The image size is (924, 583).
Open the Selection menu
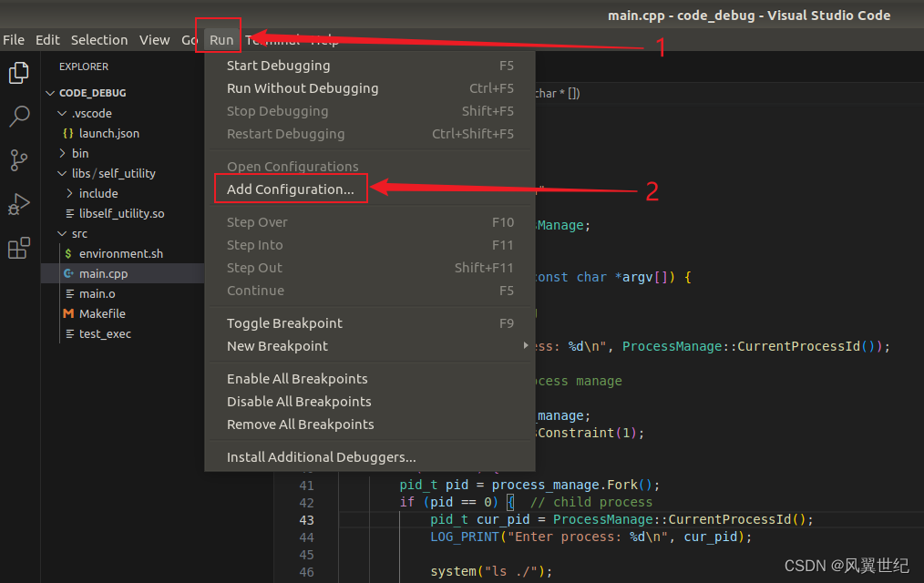pos(99,40)
